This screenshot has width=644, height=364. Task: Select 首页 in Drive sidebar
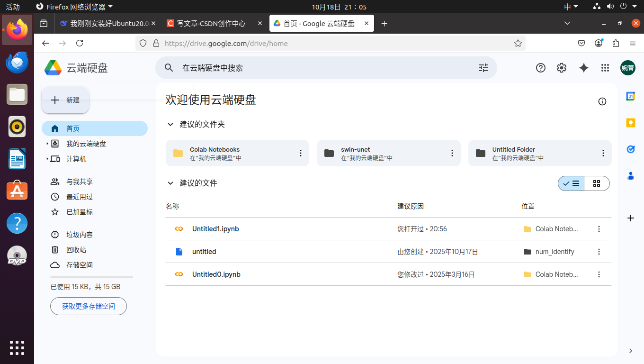95,128
